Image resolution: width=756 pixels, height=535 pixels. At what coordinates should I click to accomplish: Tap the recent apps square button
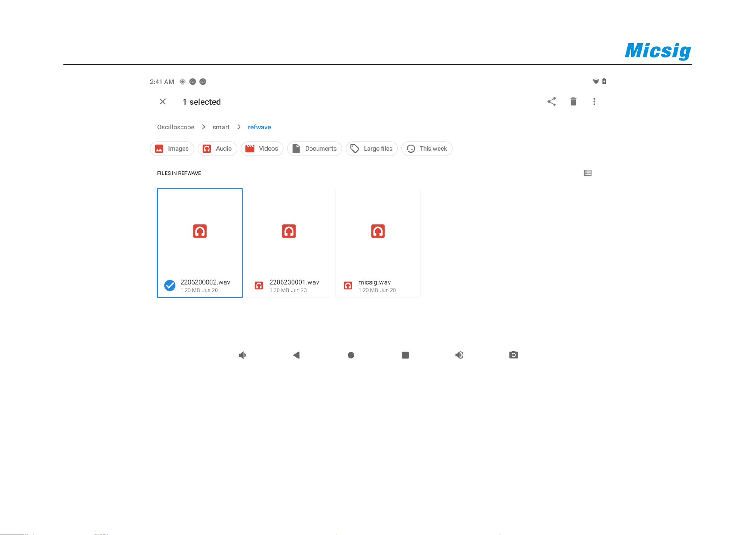tap(405, 355)
